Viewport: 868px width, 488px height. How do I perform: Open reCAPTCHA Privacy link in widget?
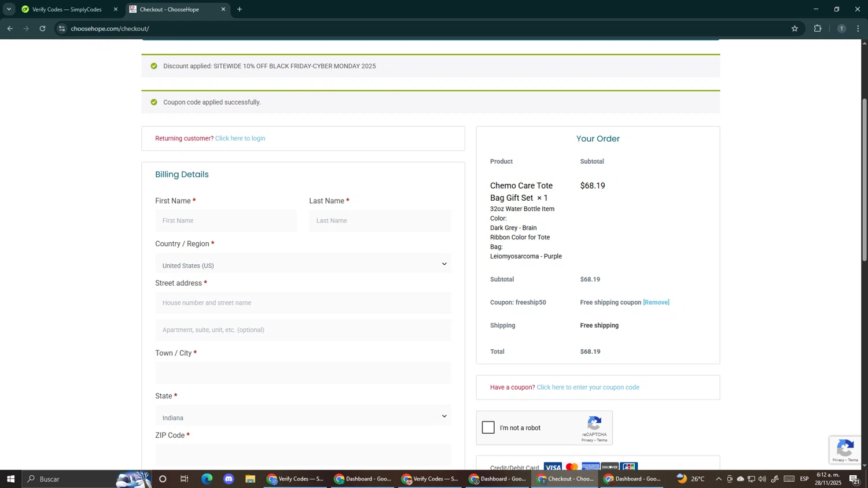coord(587,441)
